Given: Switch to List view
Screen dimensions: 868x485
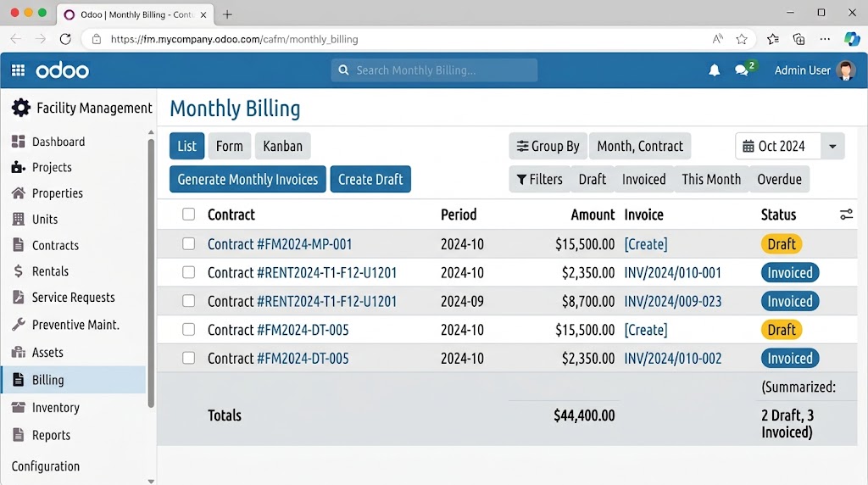Looking at the screenshot, I should 187,146.
